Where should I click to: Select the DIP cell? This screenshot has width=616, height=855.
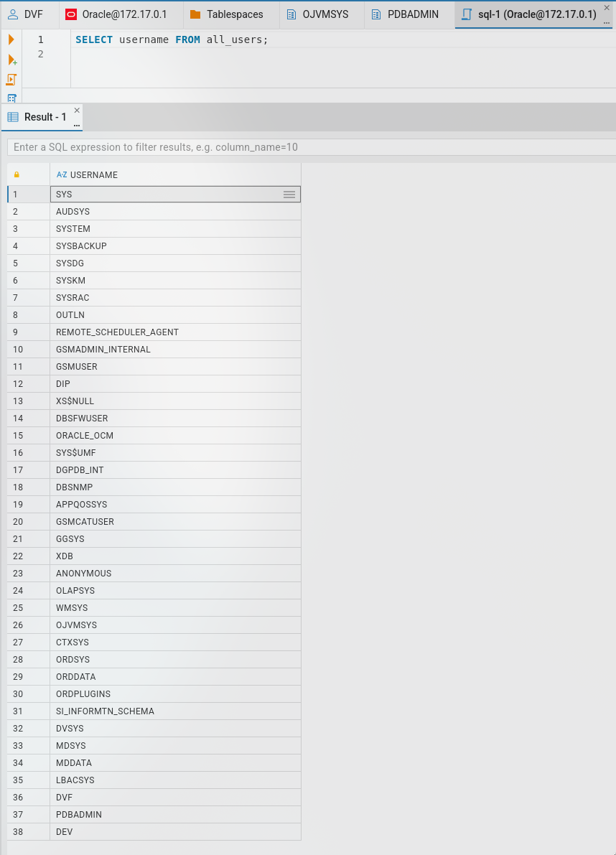coord(175,384)
